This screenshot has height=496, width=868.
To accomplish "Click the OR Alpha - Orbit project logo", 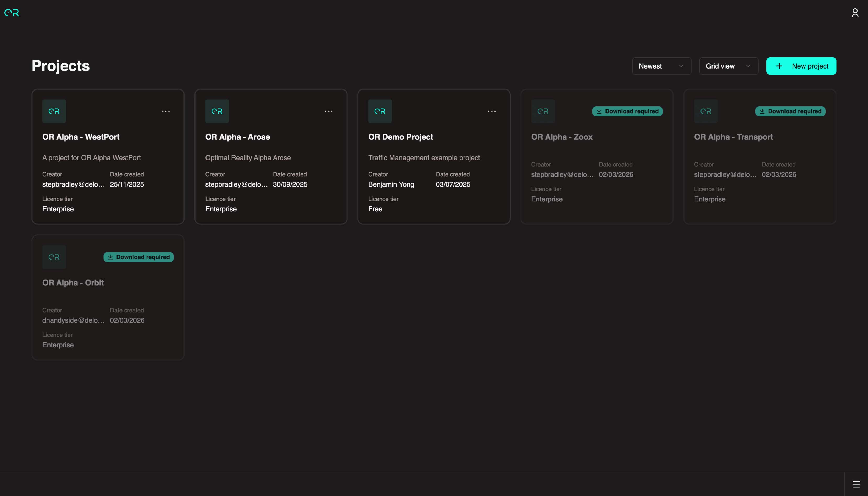I will coord(54,257).
